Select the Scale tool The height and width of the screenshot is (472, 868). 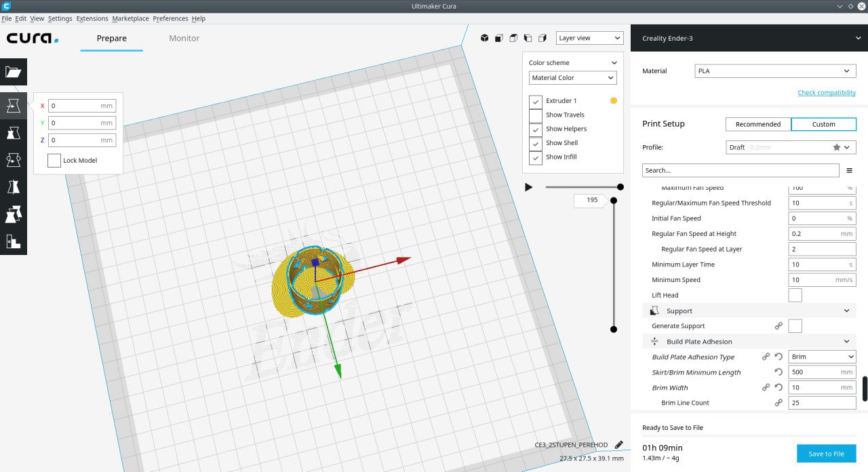tap(13, 133)
